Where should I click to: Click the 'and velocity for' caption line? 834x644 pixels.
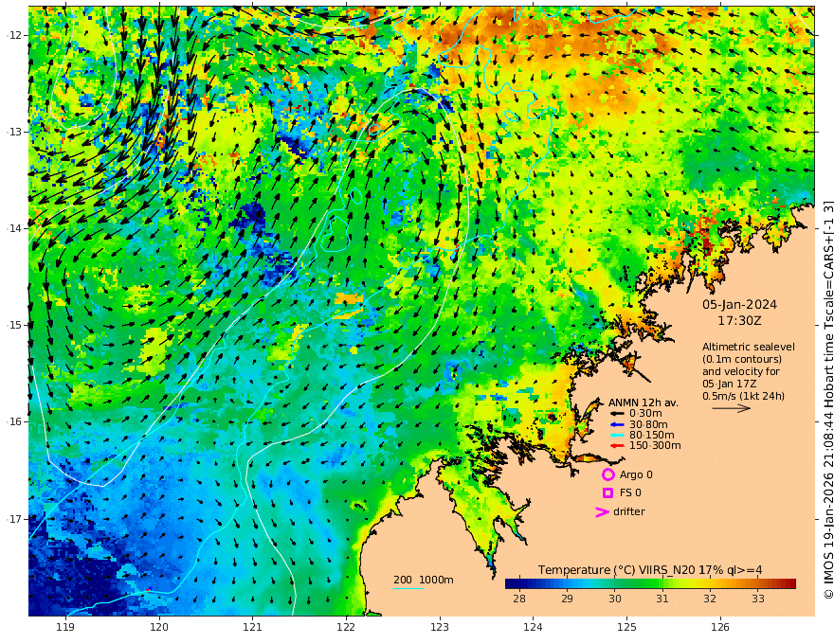coord(741,371)
